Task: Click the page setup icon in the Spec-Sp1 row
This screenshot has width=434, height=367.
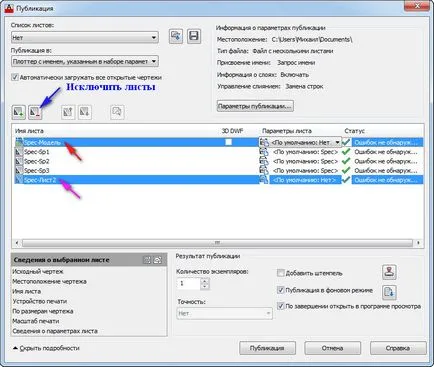Action: tap(264, 152)
